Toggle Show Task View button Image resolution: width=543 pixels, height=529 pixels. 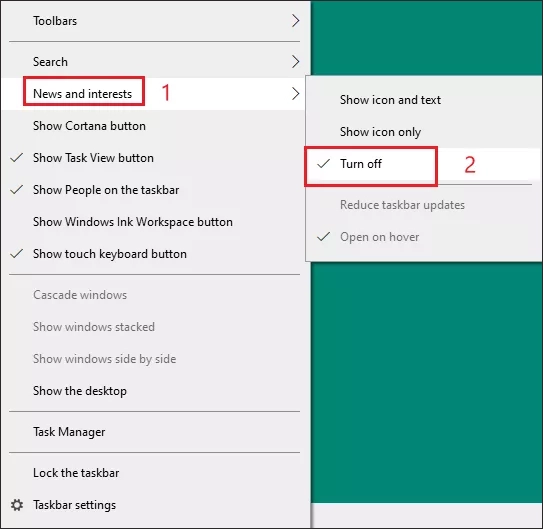[153, 158]
